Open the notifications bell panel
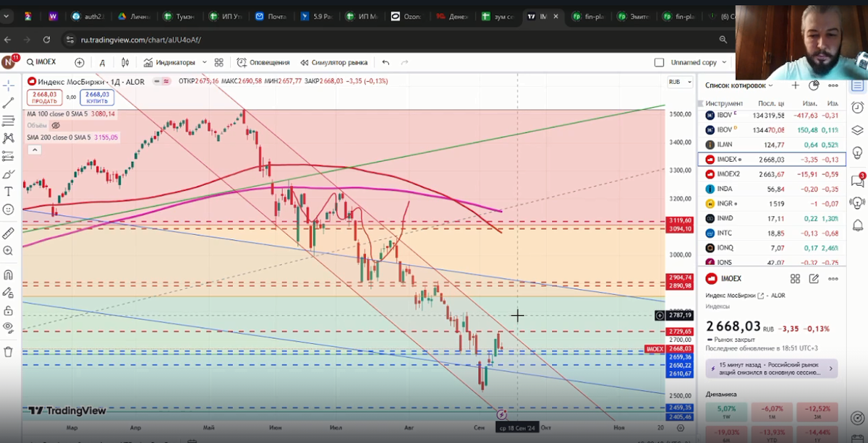This screenshot has height=443, width=868. coord(857,225)
